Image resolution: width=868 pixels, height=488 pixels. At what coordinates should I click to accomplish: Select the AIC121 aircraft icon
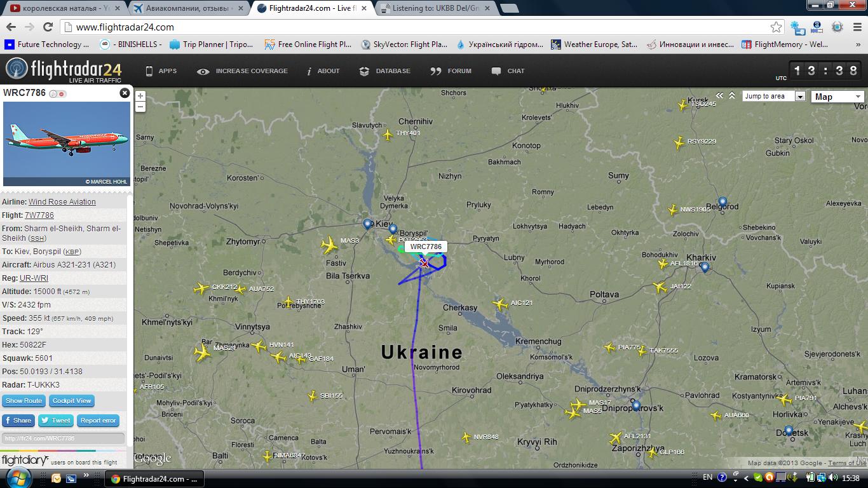(x=500, y=304)
